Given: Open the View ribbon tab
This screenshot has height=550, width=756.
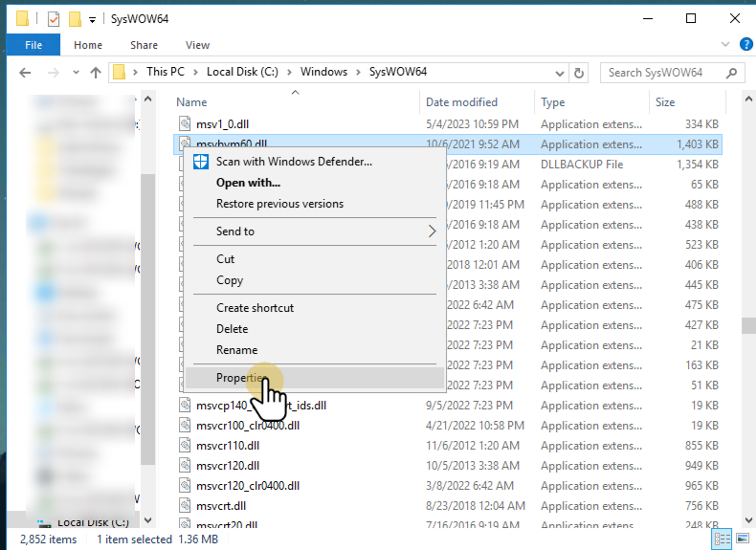Looking at the screenshot, I should 197,45.
